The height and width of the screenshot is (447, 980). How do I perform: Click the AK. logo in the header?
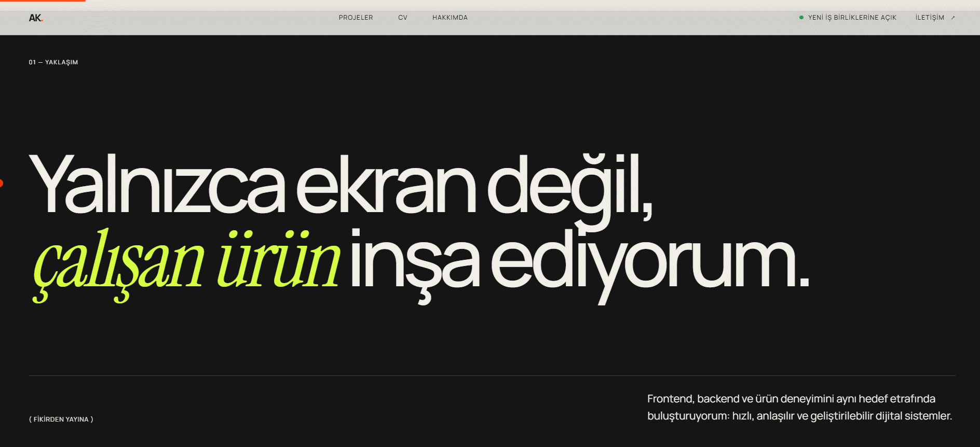tap(36, 18)
